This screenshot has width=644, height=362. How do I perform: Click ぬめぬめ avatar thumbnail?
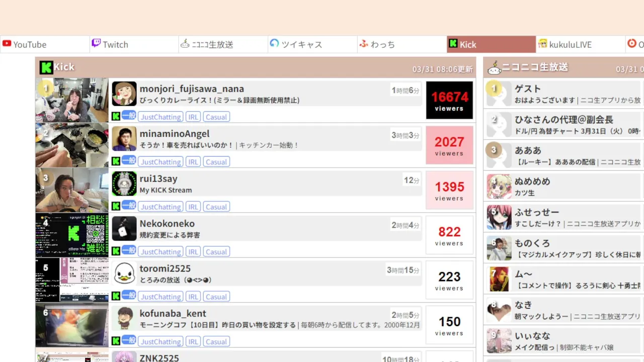click(x=499, y=187)
